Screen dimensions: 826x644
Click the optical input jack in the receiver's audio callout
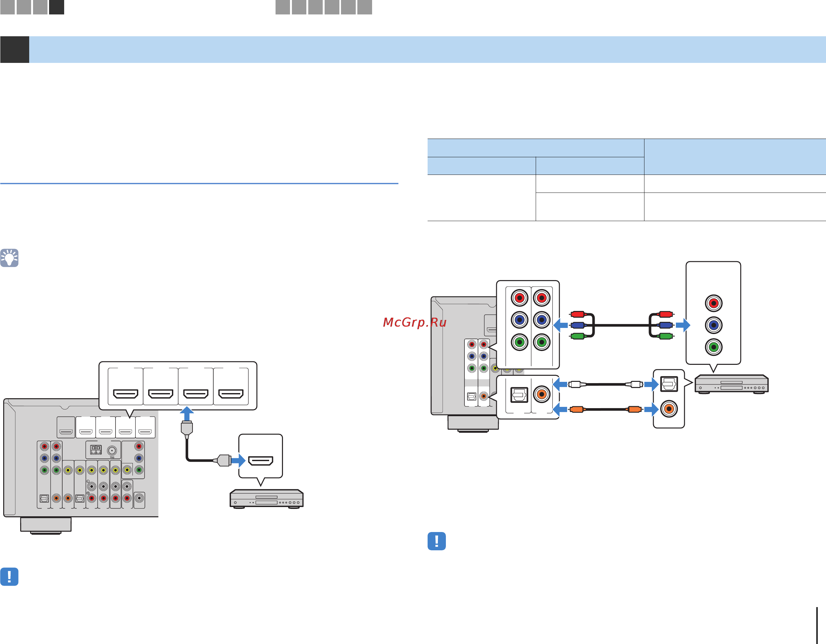pos(519,395)
